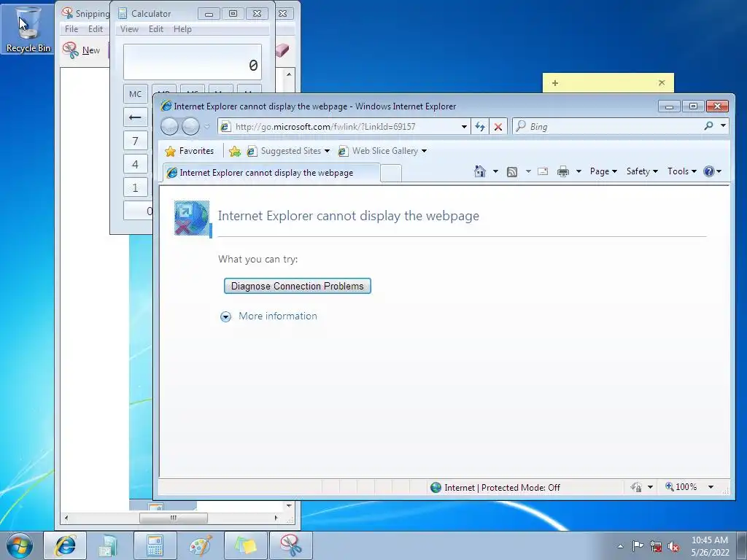Viewport: 747px width, 560px height.
Task: Open Snipping Tool's File menu
Action: pyautogui.click(x=71, y=29)
